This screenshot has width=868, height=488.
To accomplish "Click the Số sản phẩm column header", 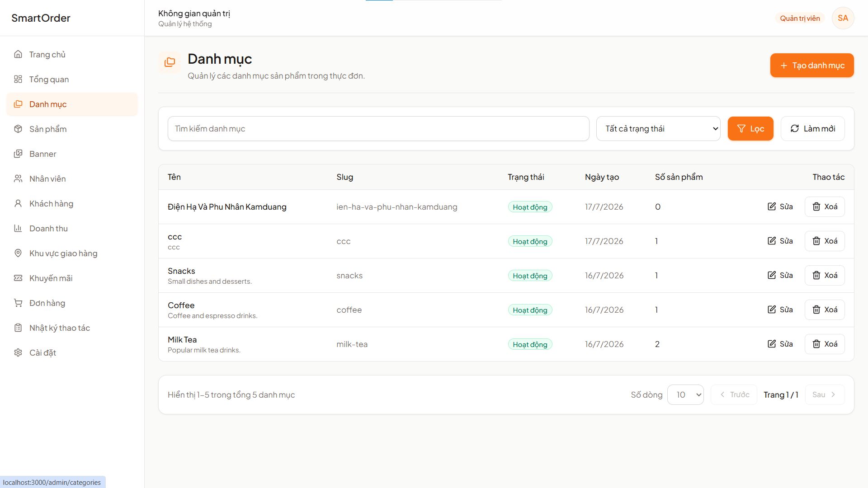I will pyautogui.click(x=679, y=177).
